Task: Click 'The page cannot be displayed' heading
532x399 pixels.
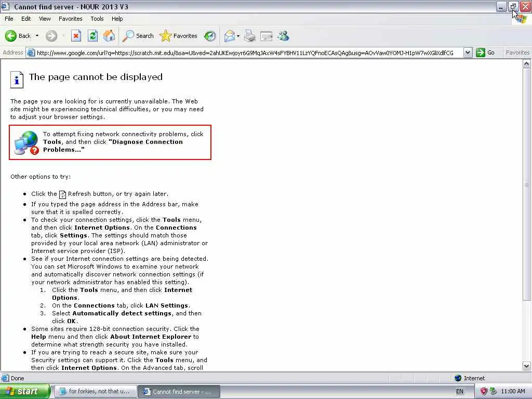Action: point(96,77)
